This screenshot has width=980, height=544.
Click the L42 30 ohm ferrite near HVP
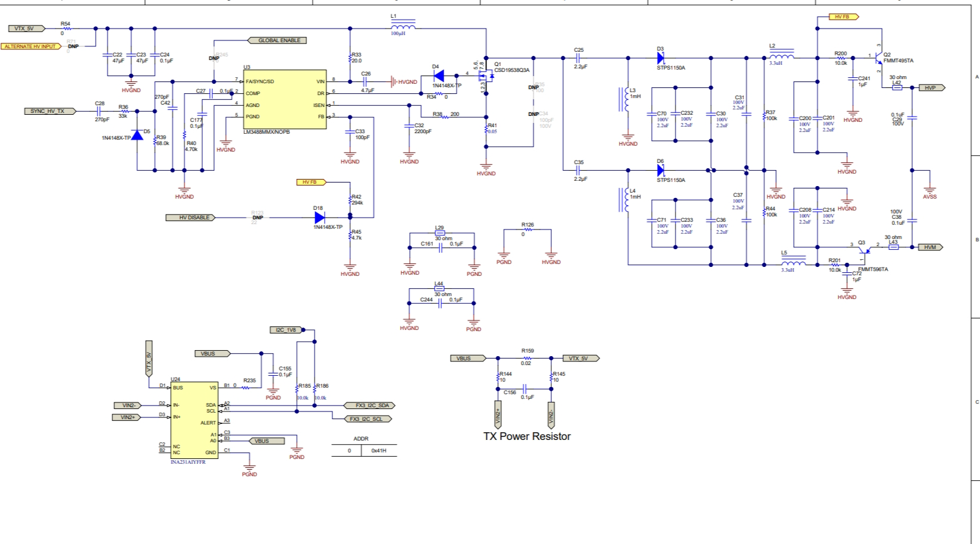click(x=897, y=87)
